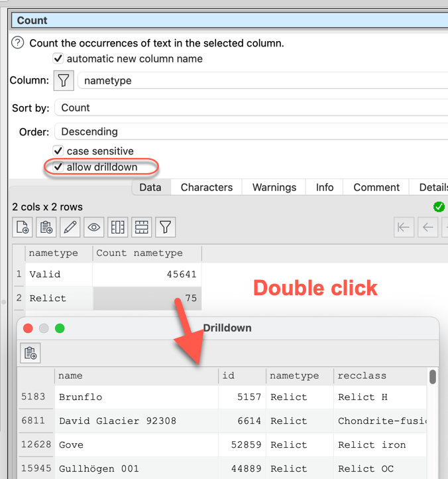448x479 pixels.
Task: Open the Sort by dropdown
Action: (252, 107)
